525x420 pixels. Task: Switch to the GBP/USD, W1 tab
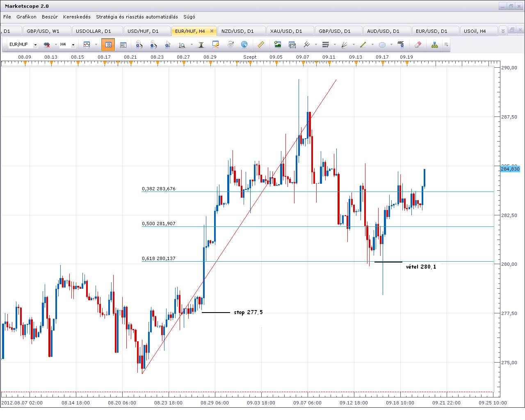pos(47,31)
